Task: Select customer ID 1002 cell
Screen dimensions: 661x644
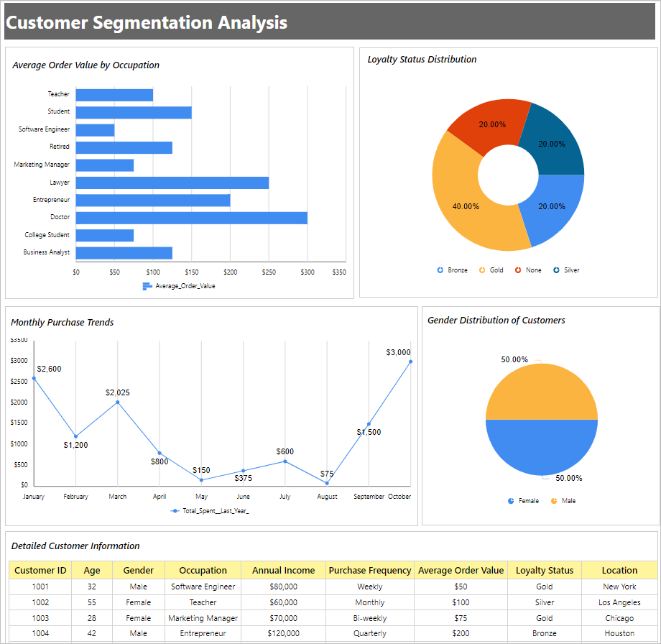Action: pos(40,602)
